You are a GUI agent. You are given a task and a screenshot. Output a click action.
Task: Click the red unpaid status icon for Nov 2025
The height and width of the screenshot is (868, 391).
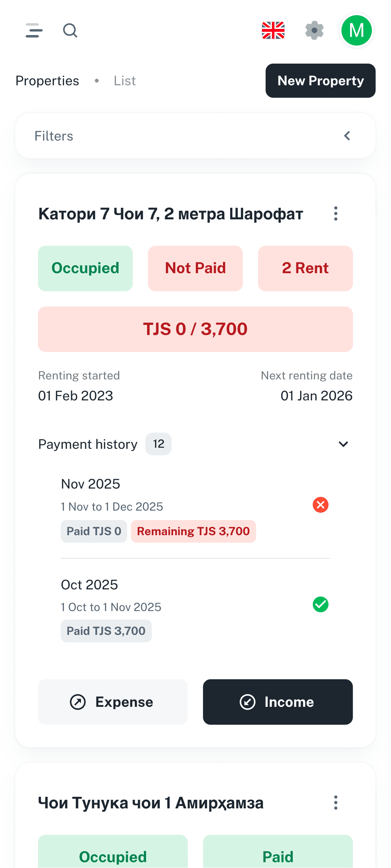(x=321, y=505)
